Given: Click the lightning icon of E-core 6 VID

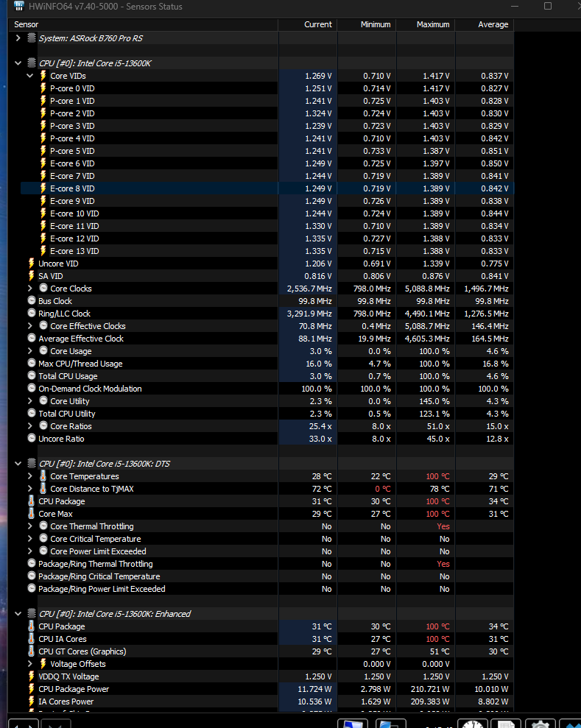Looking at the screenshot, I should [x=43, y=163].
